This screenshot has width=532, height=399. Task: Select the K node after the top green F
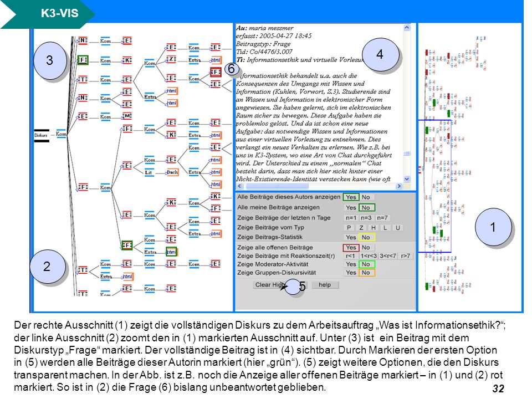click(x=127, y=60)
